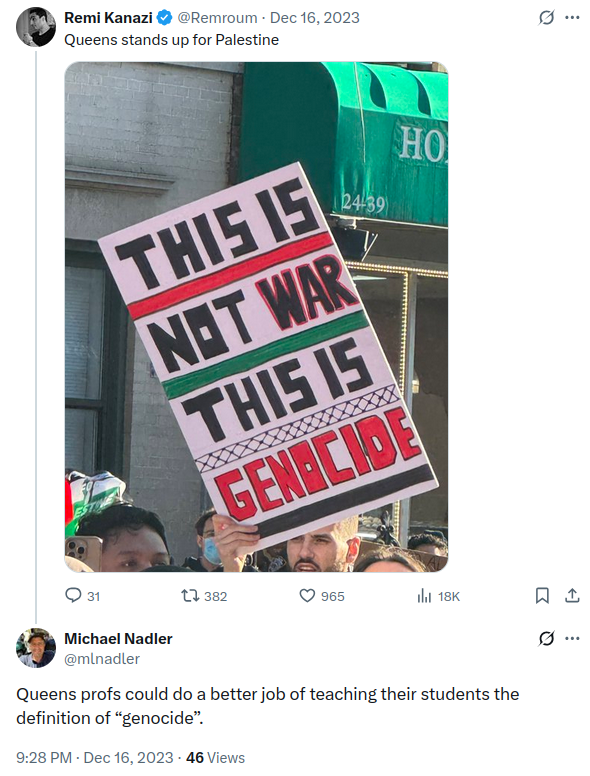View analytics showing 18K views
This screenshot has width=590, height=776.
439,596
